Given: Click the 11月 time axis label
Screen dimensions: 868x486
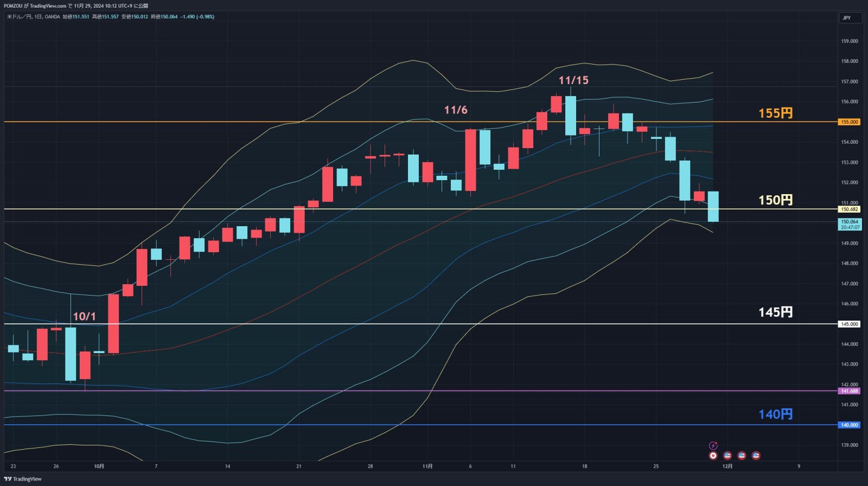Looking at the screenshot, I should pyautogui.click(x=427, y=466).
